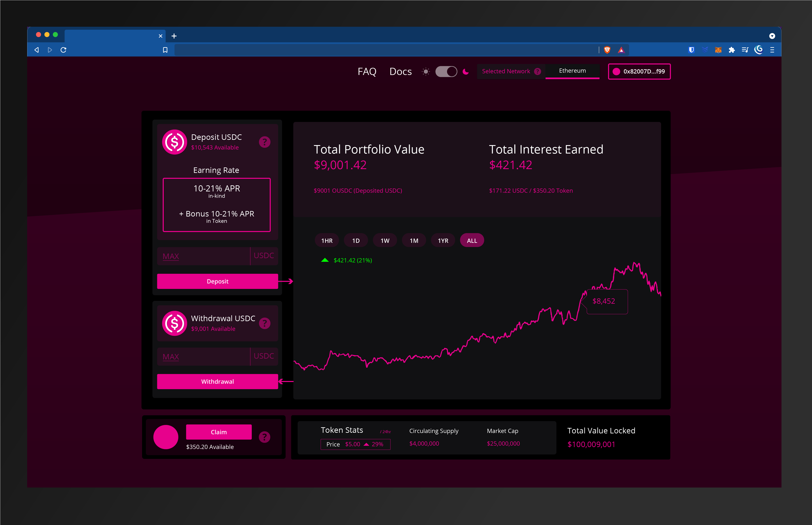Viewport: 812px width, 525px height.
Task: Click the sun light mode icon
Action: click(x=426, y=72)
